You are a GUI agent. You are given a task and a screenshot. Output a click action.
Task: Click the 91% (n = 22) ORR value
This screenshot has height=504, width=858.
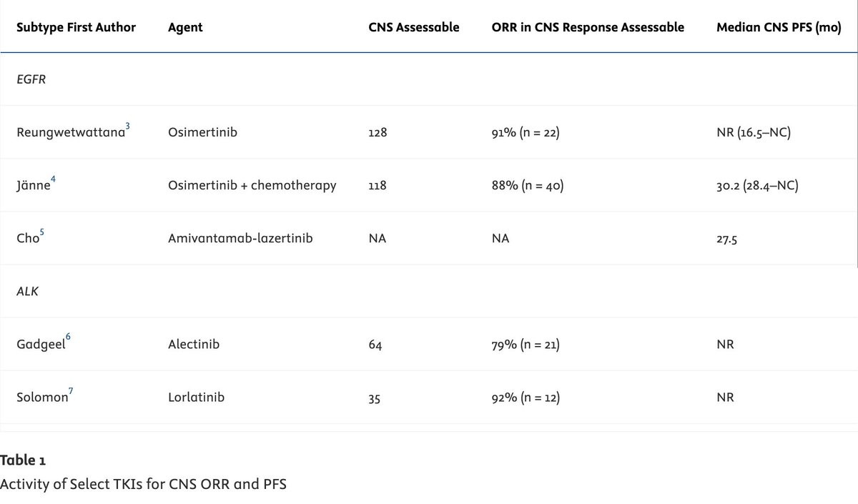pos(526,132)
